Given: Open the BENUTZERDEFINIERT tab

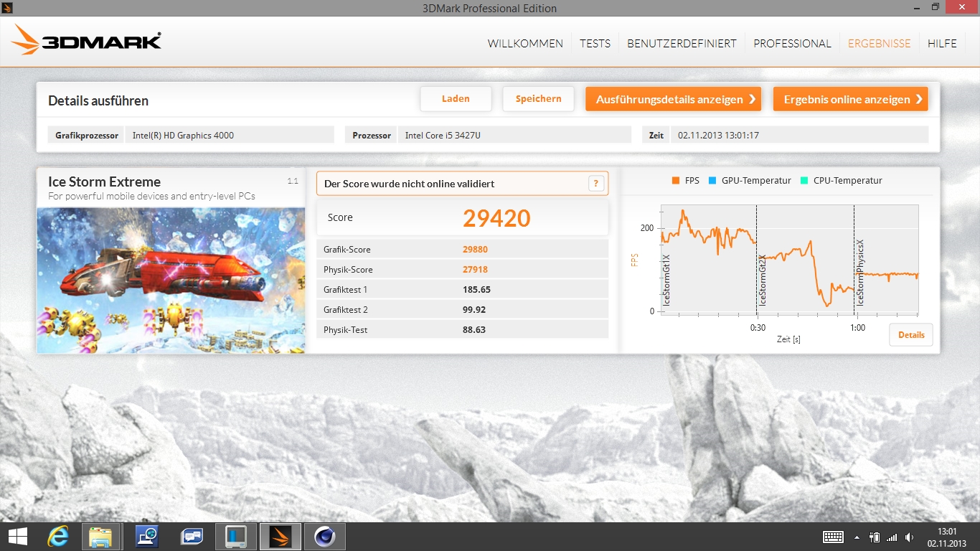Looking at the screenshot, I should (x=682, y=43).
